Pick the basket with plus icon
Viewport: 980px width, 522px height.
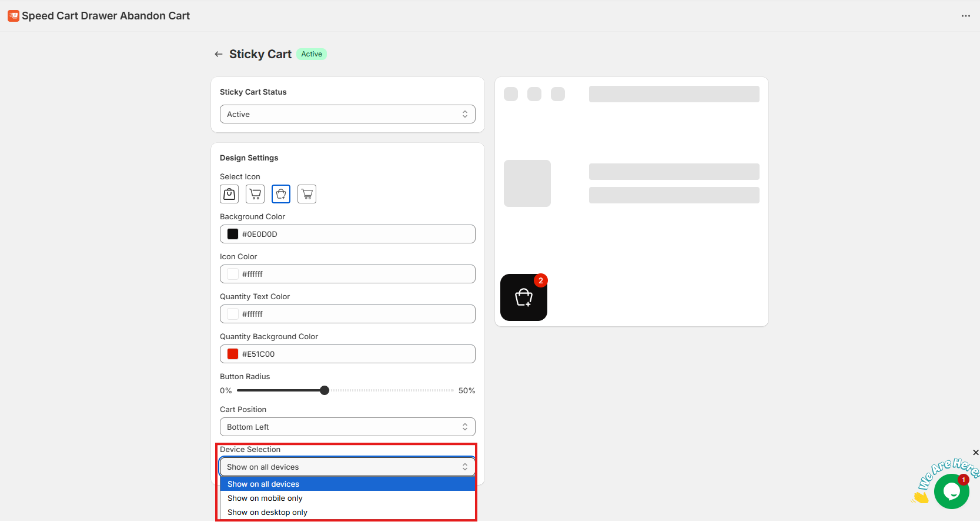coord(281,194)
